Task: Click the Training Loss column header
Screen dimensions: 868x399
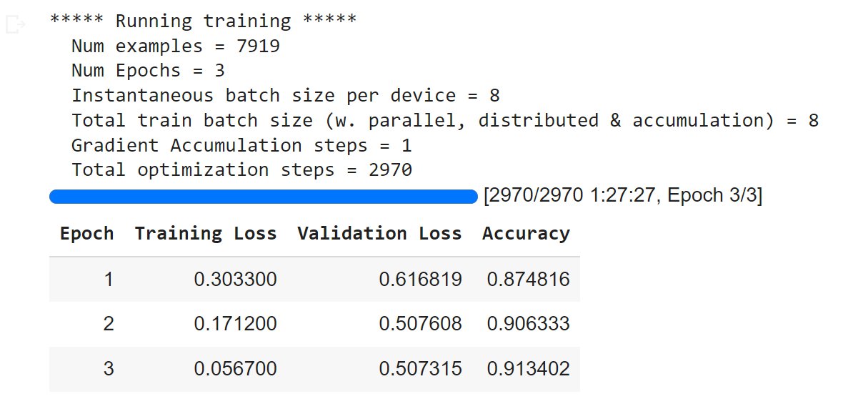Action: 205,234
